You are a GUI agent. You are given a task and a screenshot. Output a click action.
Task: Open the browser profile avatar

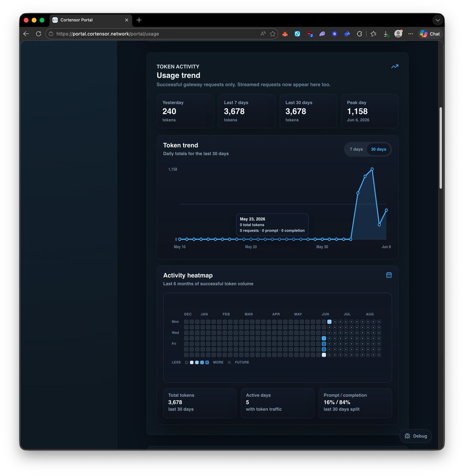(x=398, y=34)
